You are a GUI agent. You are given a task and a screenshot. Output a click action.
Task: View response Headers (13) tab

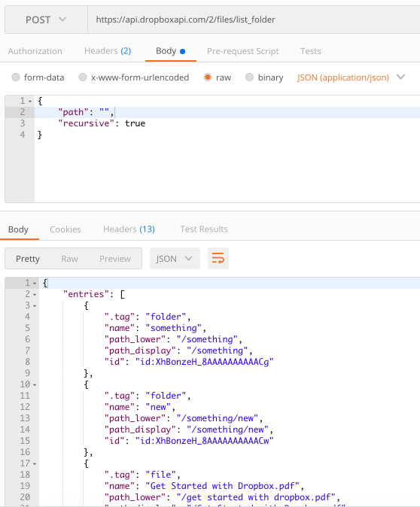pos(129,229)
